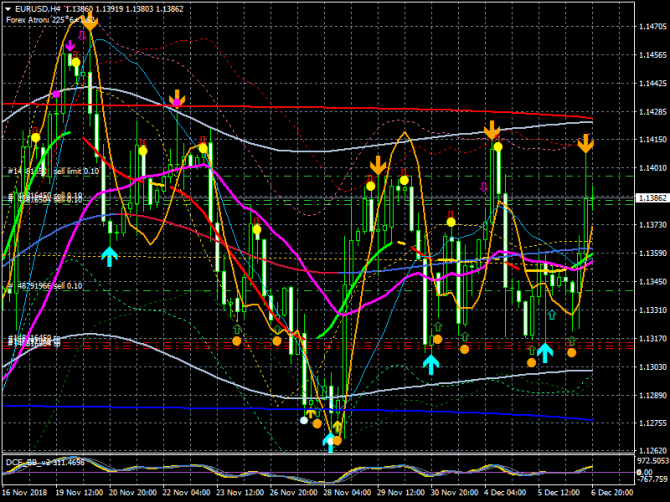
Task: Click the 22 Nov 04:00 time axis label
Action: click(187, 492)
